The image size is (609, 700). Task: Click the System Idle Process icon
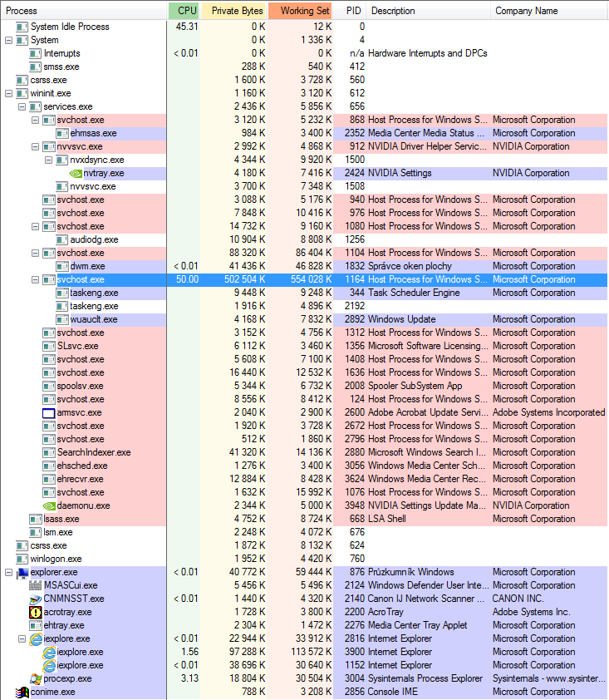point(22,27)
